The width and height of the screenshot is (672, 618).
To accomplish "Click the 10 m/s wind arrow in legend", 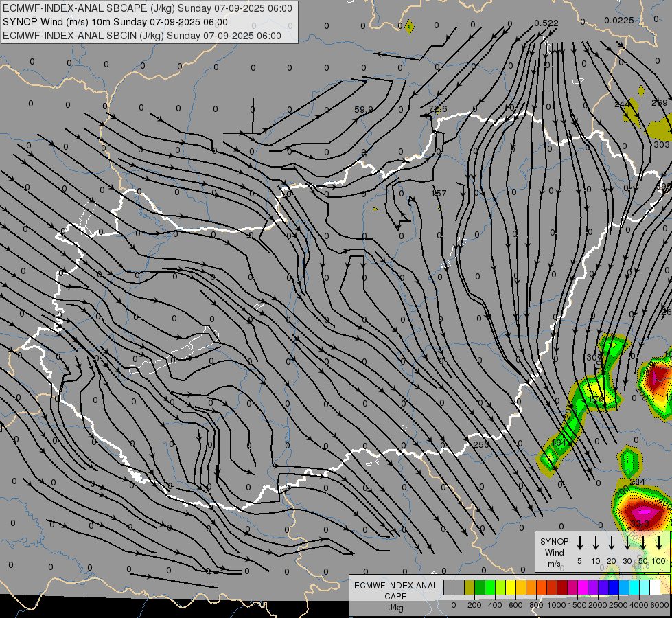I will pyautogui.click(x=595, y=543).
